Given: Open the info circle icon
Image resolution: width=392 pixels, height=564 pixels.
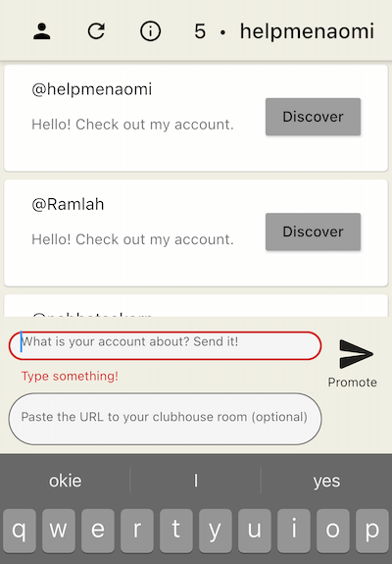Looking at the screenshot, I should 150,31.
